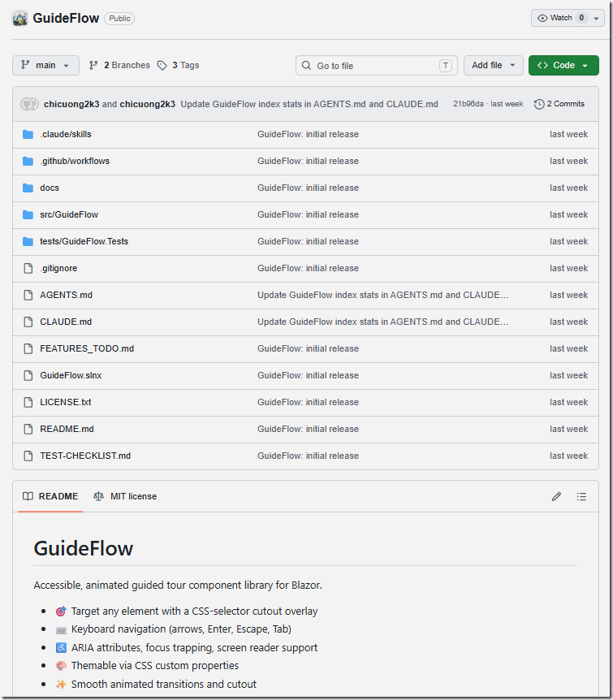Open the .github/workflows folder
The width and height of the screenshot is (613, 700).
(x=75, y=161)
